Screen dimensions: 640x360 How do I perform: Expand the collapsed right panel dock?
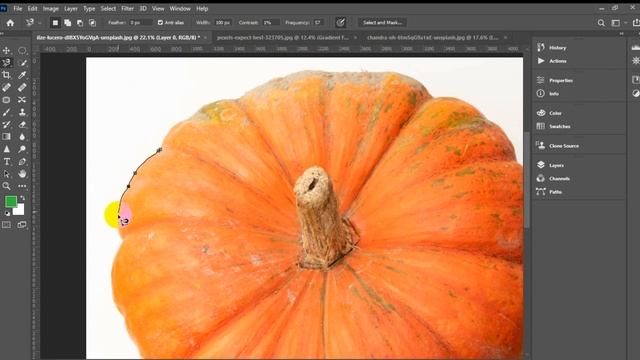coord(622,33)
